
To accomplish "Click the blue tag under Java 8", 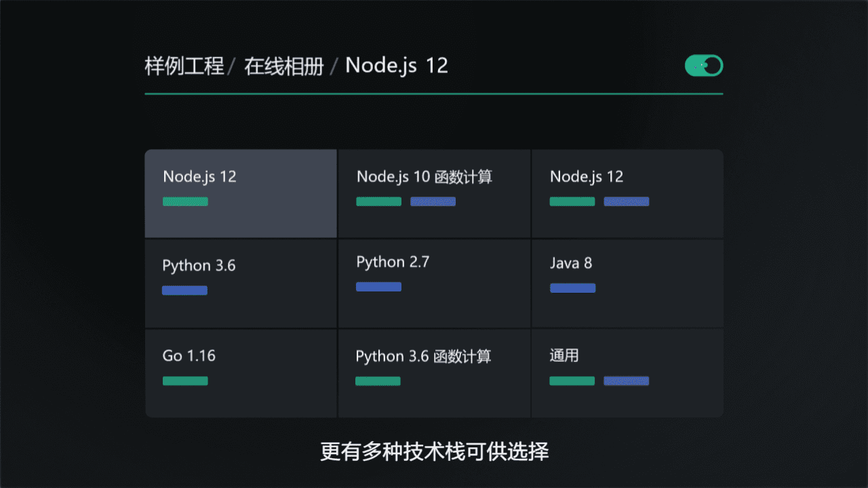I will (572, 288).
